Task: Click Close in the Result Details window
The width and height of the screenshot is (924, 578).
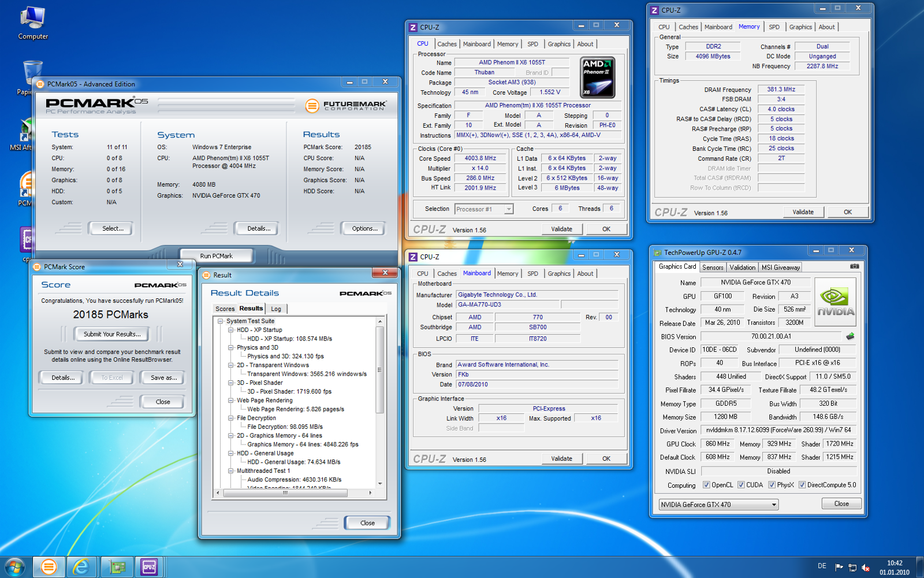Action: [x=367, y=523]
